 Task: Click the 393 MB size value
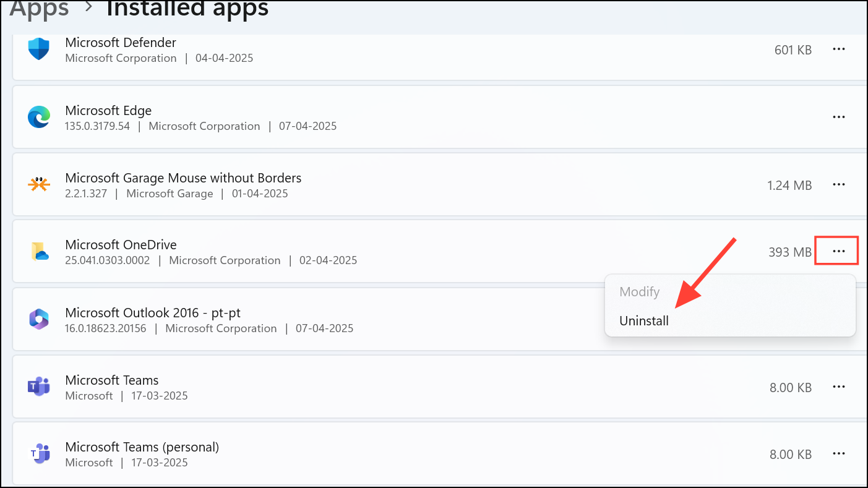(790, 252)
